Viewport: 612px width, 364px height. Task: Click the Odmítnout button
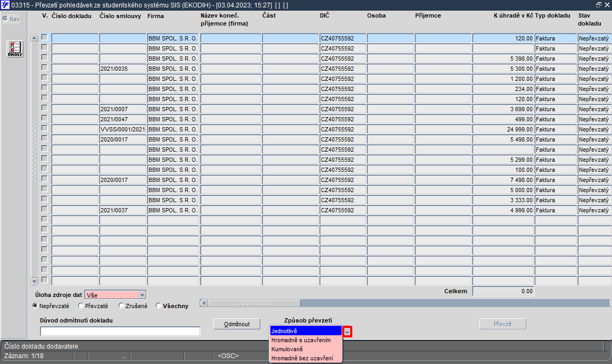[x=237, y=324]
